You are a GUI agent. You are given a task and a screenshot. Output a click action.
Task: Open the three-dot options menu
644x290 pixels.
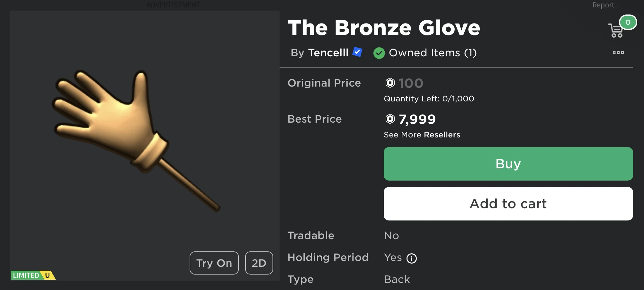pyautogui.click(x=618, y=52)
